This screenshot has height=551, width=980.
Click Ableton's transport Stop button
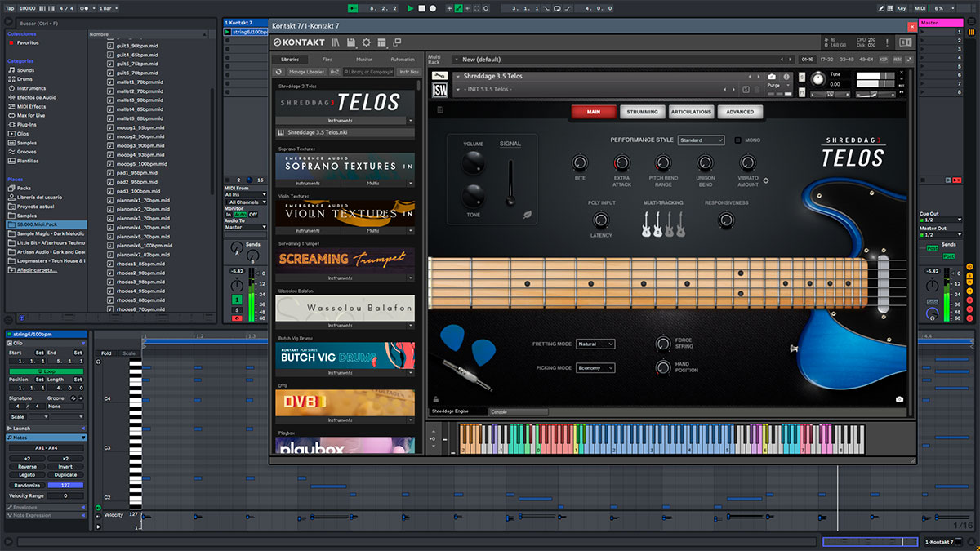(x=421, y=8)
